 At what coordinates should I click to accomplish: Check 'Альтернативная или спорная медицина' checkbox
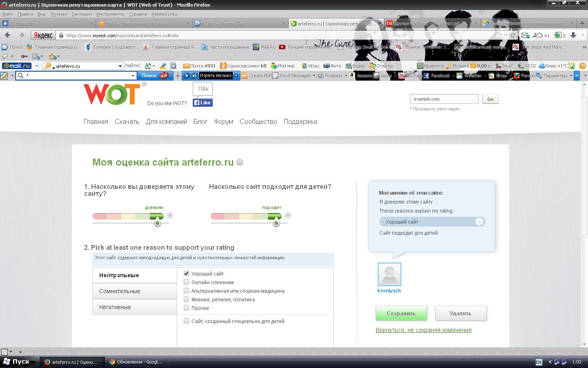pyautogui.click(x=186, y=291)
